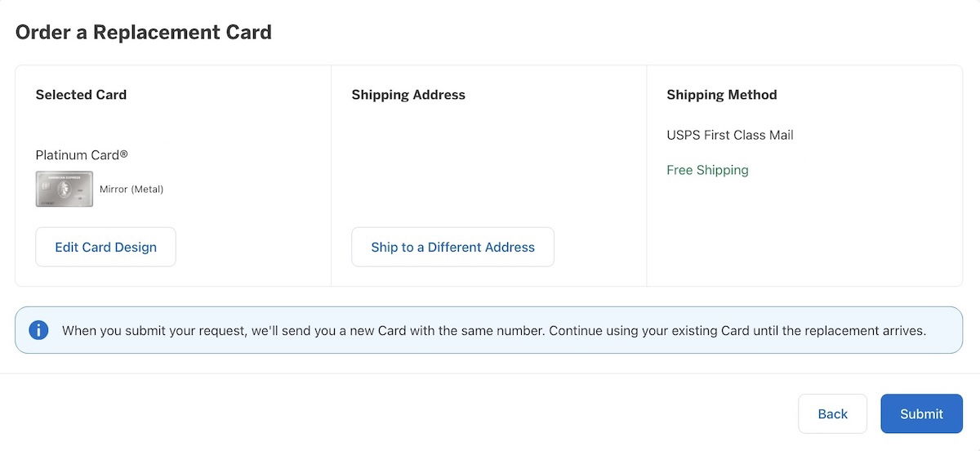Choose Ship to a Different Address
The width and height of the screenshot is (980, 451).
(452, 247)
